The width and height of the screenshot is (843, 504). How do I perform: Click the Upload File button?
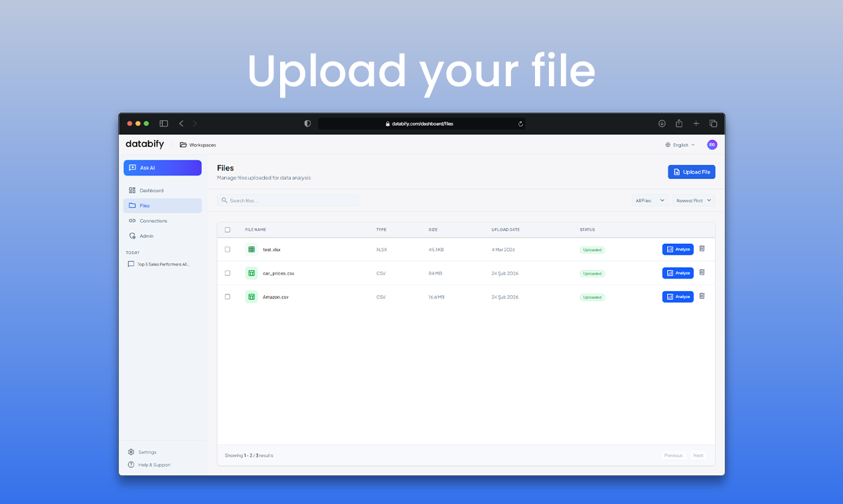coord(691,172)
